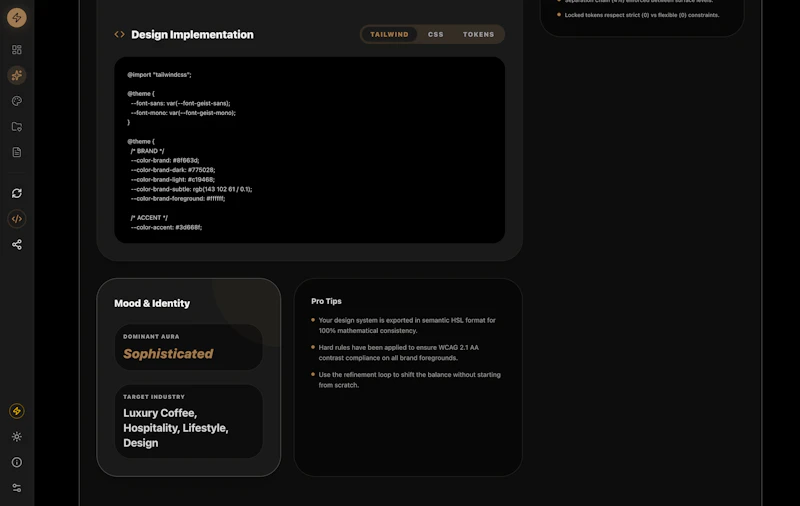Click the tip about the refinement loop
This screenshot has width=800, height=506.
click(x=410, y=380)
